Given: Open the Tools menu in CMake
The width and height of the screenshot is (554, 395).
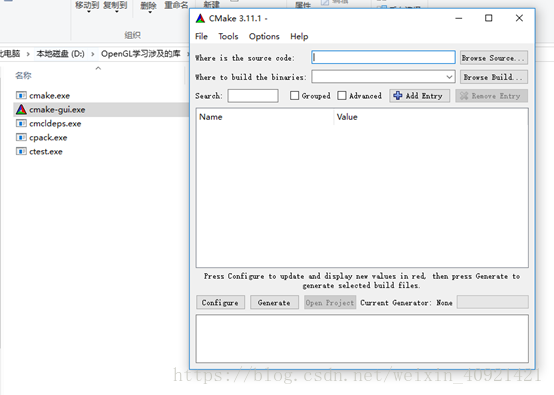Looking at the screenshot, I should coord(228,36).
